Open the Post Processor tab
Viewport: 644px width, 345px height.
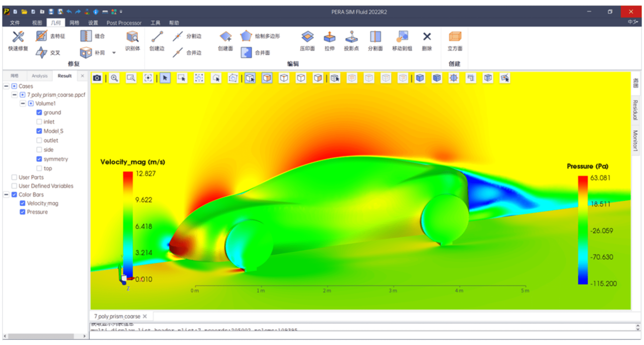124,23
